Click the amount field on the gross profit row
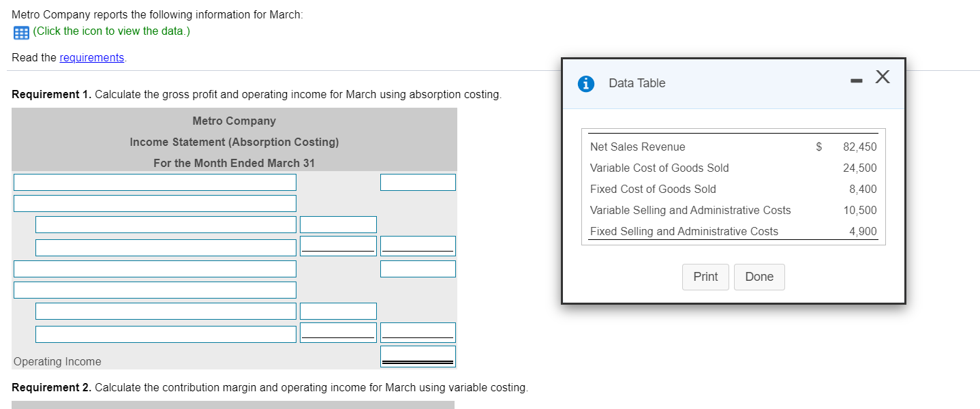The width and height of the screenshot is (980, 409). click(418, 269)
